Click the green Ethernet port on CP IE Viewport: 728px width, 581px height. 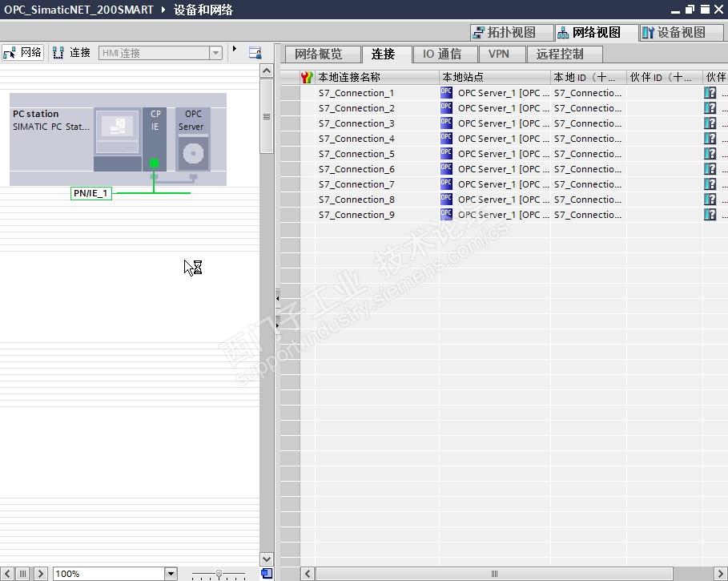[154, 163]
